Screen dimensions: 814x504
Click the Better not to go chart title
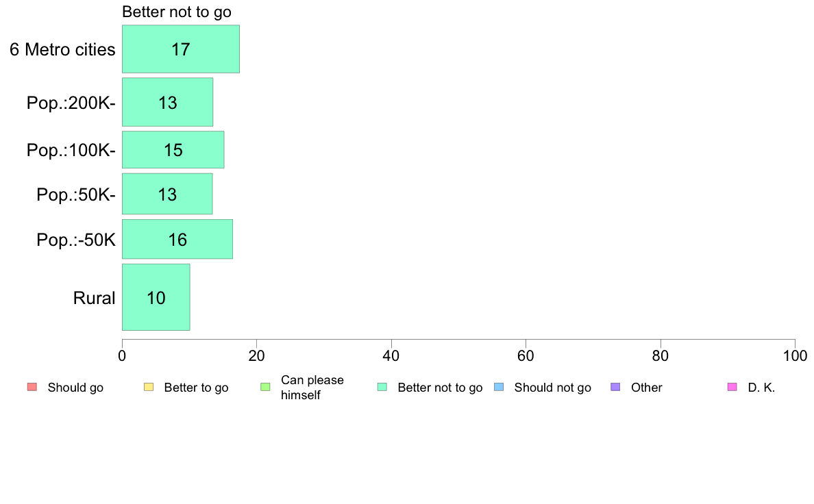click(x=177, y=12)
